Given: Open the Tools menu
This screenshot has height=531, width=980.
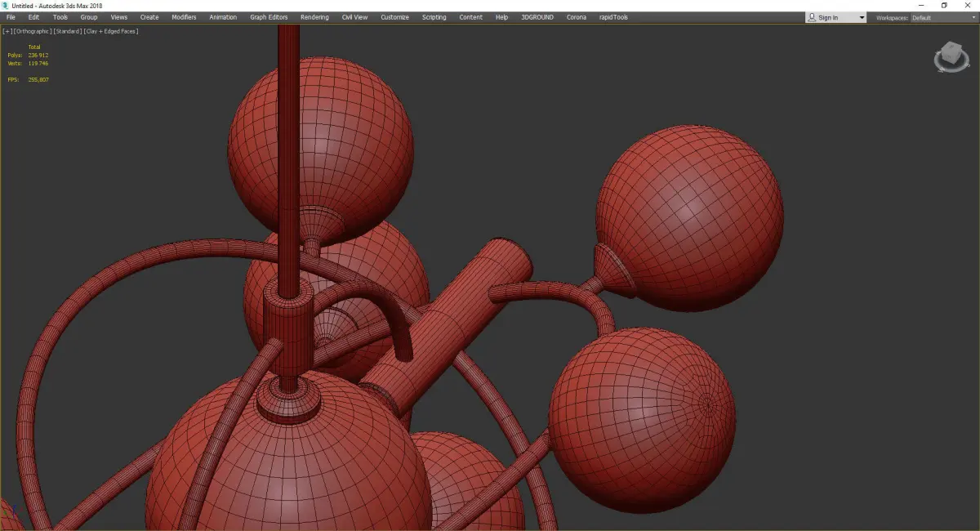Looking at the screenshot, I should click(60, 17).
